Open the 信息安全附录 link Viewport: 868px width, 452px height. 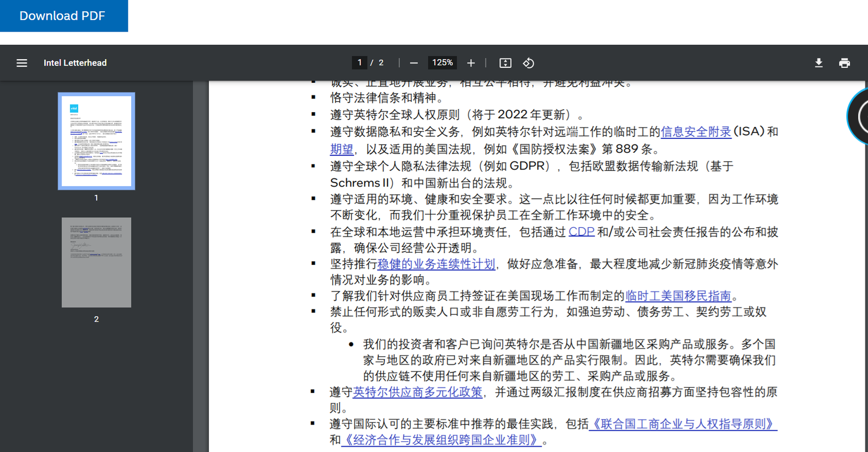click(x=696, y=132)
